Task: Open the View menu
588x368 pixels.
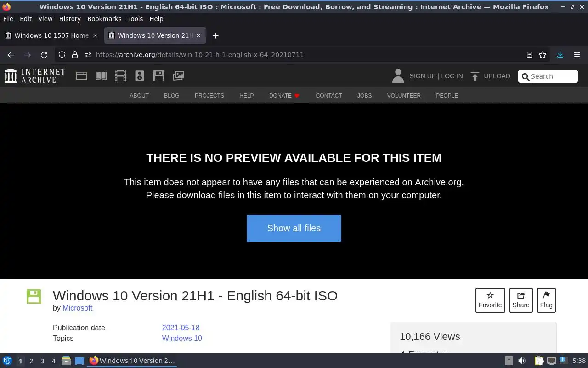Action: click(x=45, y=19)
